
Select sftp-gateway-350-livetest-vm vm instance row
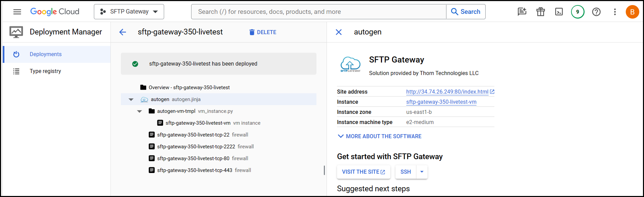(x=218, y=123)
